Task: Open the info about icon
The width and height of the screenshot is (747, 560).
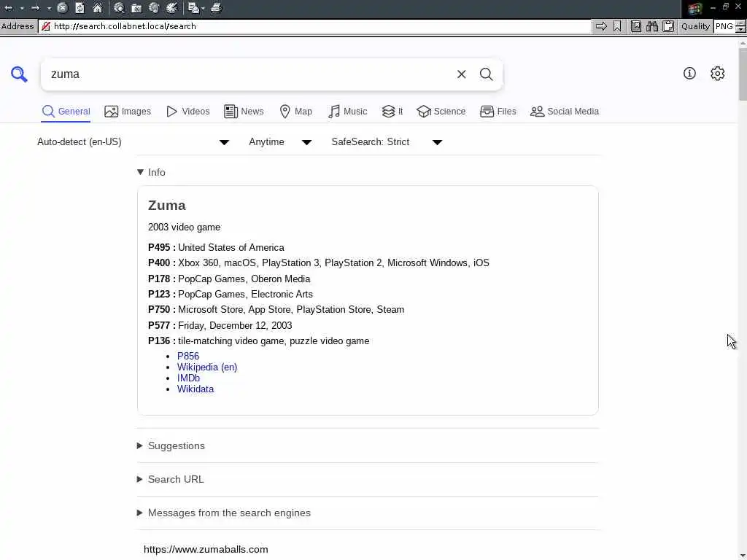Action: coord(689,74)
